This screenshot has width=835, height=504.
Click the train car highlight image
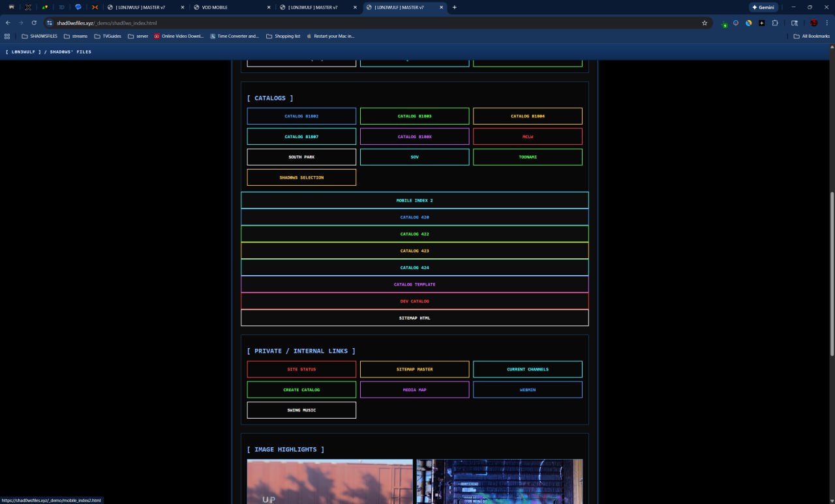click(x=329, y=481)
